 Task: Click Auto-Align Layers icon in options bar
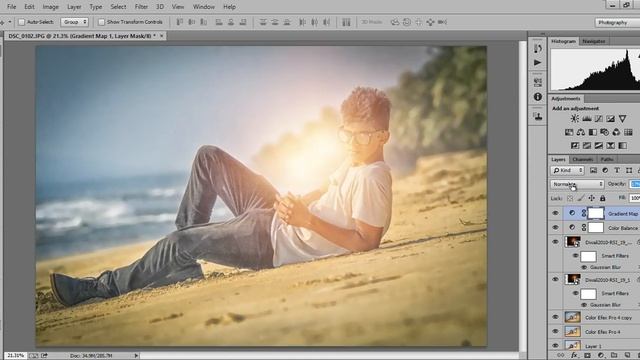click(x=346, y=22)
